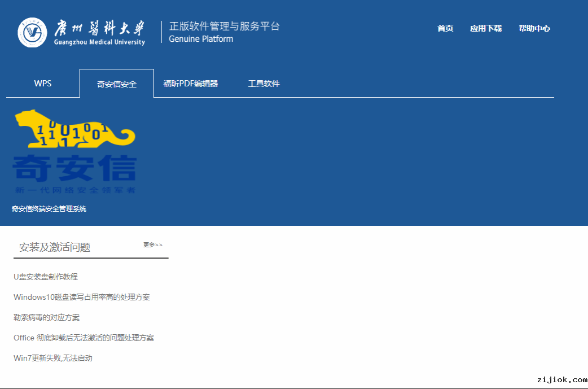The width and height of the screenshot is (588, 389).
Task: Expand the list with 更多>>
Action: tap(152, 245)
